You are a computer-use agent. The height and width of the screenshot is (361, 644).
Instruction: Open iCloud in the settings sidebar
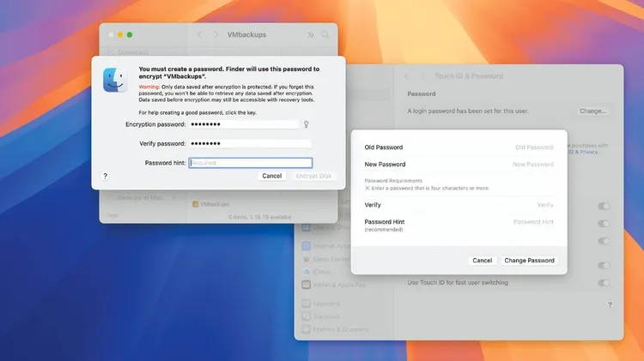coord(326,274)
